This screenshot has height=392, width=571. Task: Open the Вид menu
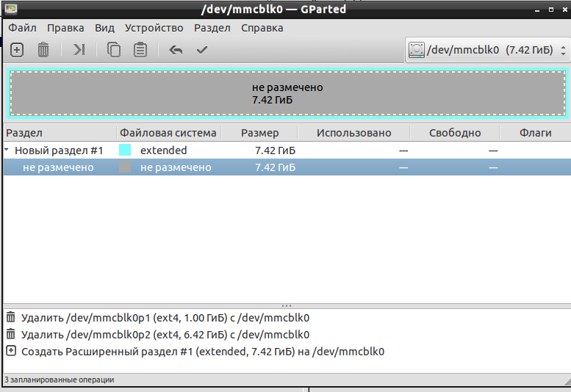point(104,28)
